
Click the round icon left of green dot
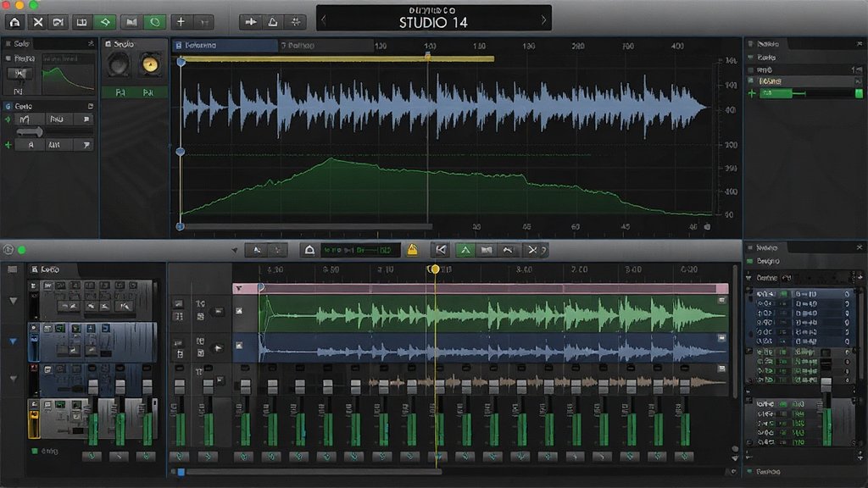pyautogui.click(x=8, y=250)
